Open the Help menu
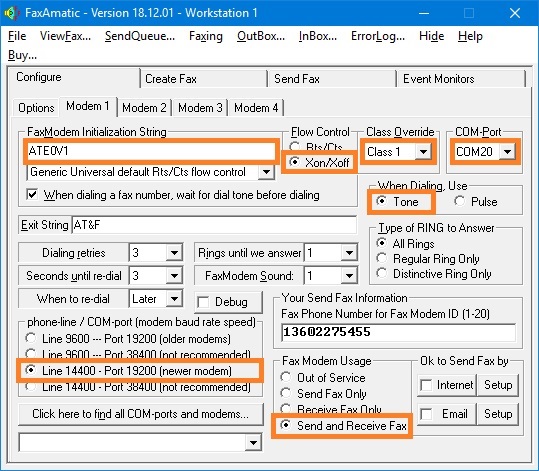 tap(470, 36)
